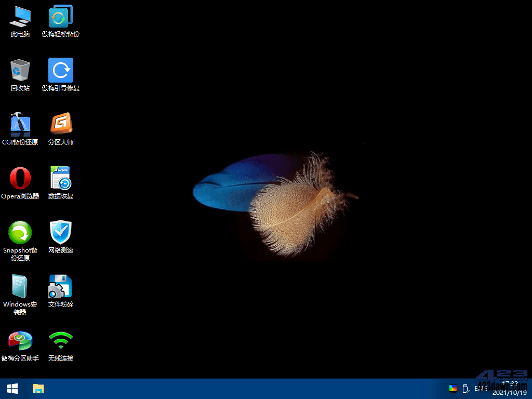
Task: Switch the ENG input language indicator
Action: coord(481,388)
